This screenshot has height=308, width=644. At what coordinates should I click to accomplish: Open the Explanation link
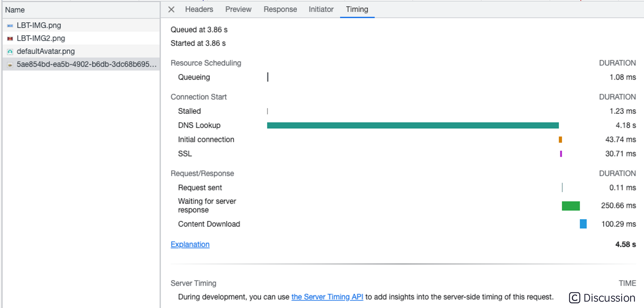pyautogui.click(x=190, y=244)
